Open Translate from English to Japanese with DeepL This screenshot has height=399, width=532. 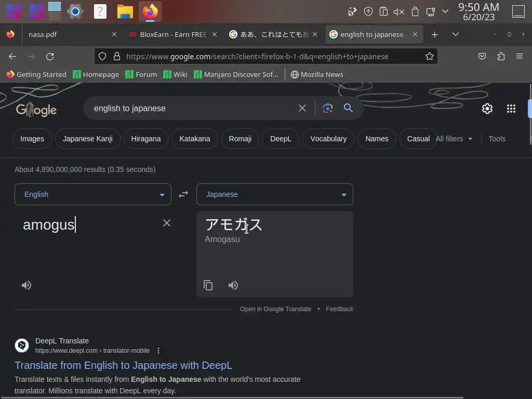(x=123, y=365)
